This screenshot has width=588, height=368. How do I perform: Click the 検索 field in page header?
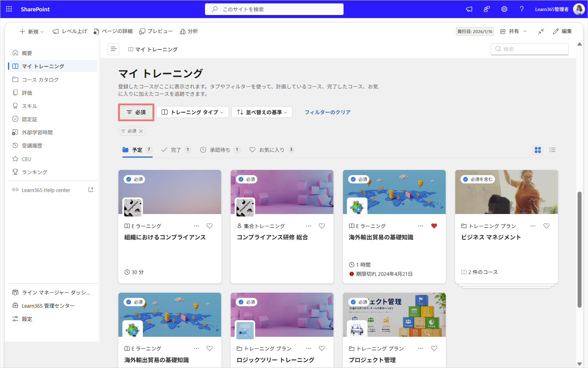pos(530,49)
